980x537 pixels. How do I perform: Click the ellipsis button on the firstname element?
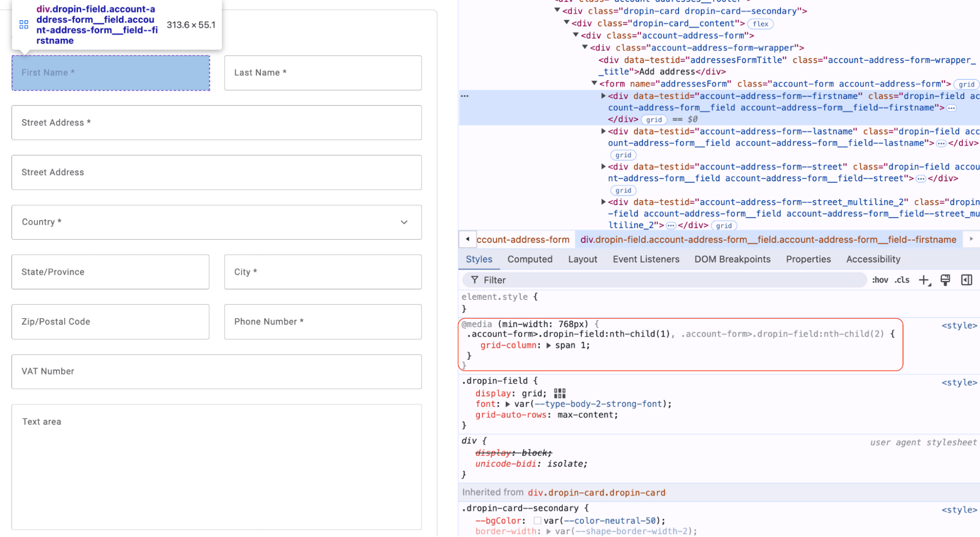pos(951,108)
